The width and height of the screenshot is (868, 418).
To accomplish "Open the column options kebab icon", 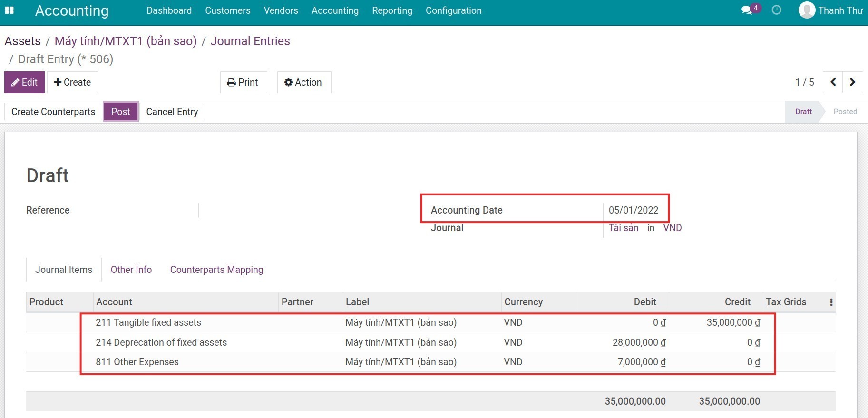I will [831, 302].
